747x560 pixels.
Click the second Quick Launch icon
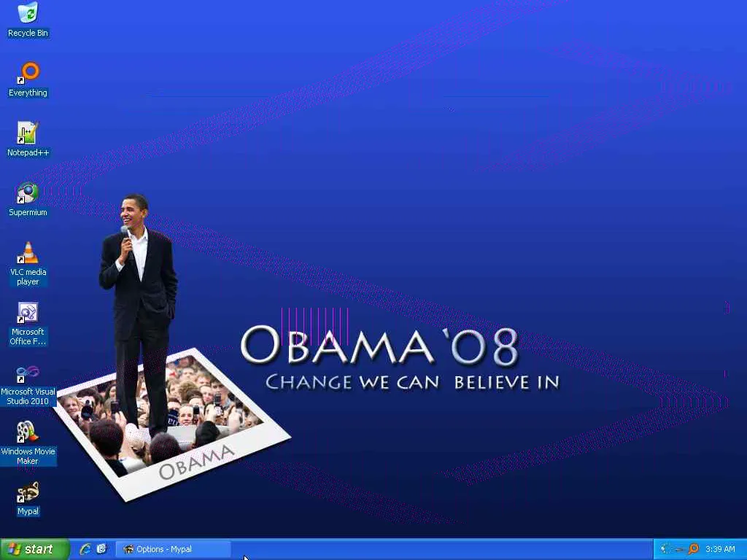101,549
